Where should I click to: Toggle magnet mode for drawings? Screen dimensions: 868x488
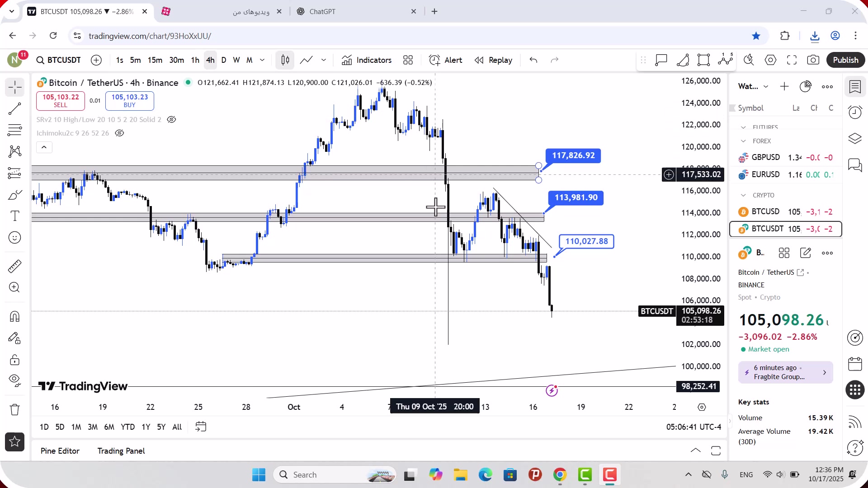tap(14, 316)
